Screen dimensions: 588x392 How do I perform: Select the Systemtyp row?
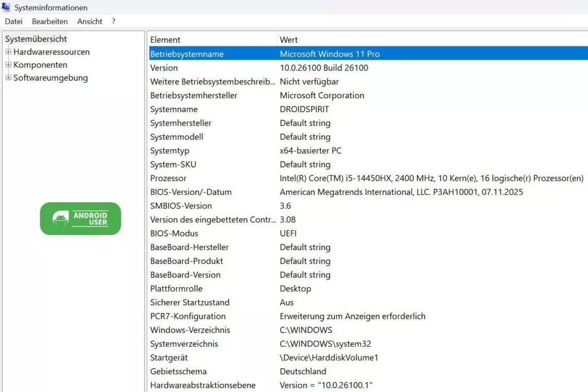click(x=368, y=151)
